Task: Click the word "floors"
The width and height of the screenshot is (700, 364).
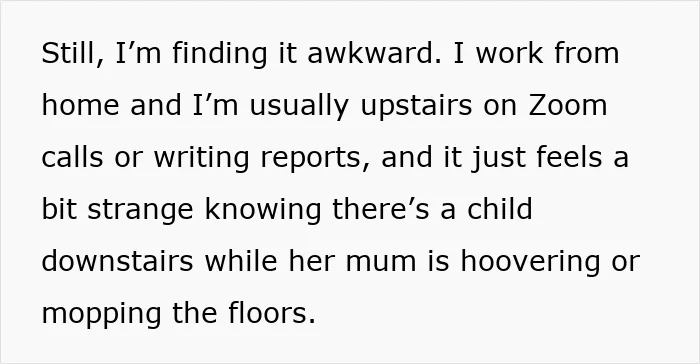Action: point(272,313)
